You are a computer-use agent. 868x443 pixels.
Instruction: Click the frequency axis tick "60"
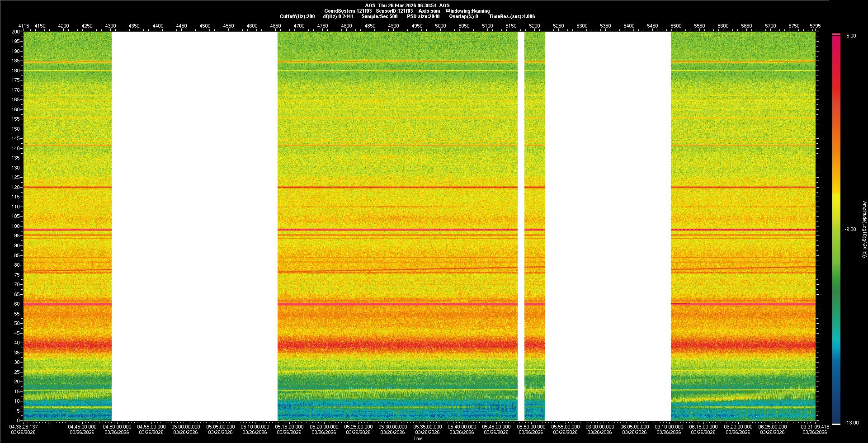click(x=17, y=304)
